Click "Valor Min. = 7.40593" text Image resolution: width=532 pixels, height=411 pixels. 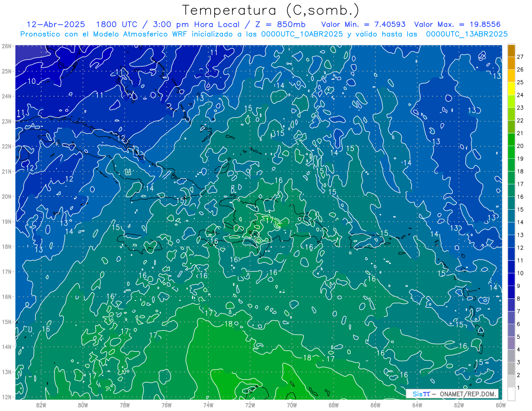click(x=364, y=24)
